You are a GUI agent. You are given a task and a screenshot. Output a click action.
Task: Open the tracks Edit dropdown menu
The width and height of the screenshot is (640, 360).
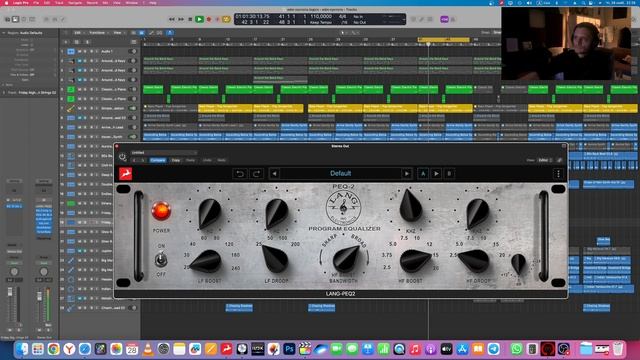coord(78,33)
